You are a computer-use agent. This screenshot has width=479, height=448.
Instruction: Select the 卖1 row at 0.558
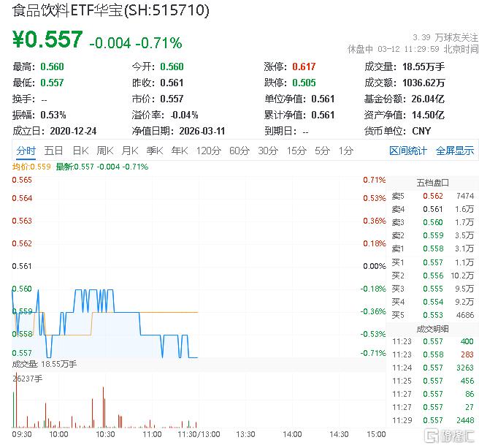pos(433,248)
